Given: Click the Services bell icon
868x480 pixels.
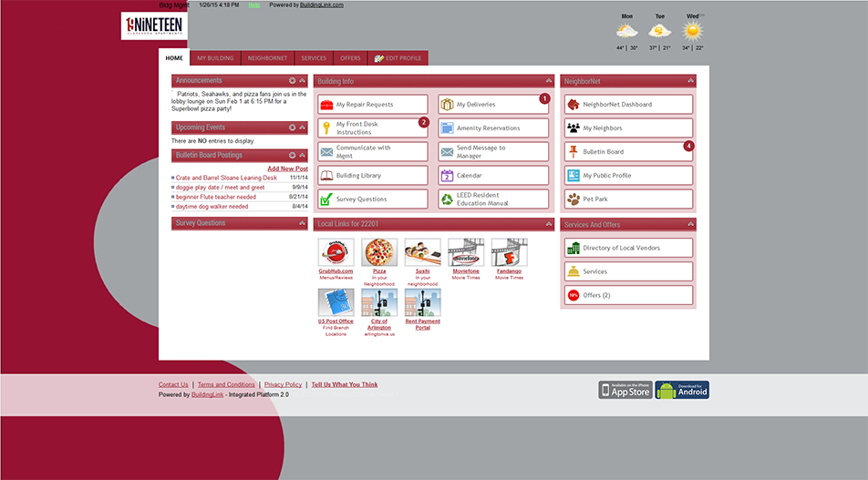Looking at the screenshot, I should (x=573, y=271).
